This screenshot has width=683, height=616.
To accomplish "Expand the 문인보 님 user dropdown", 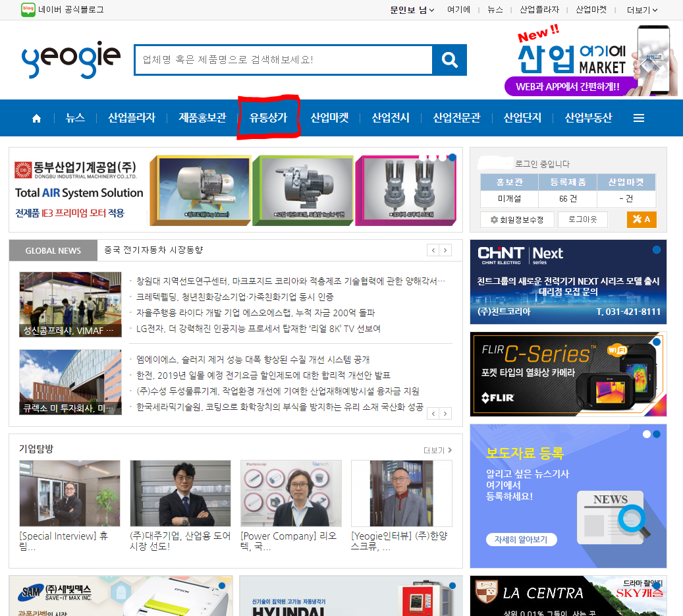I will [412, 10].
